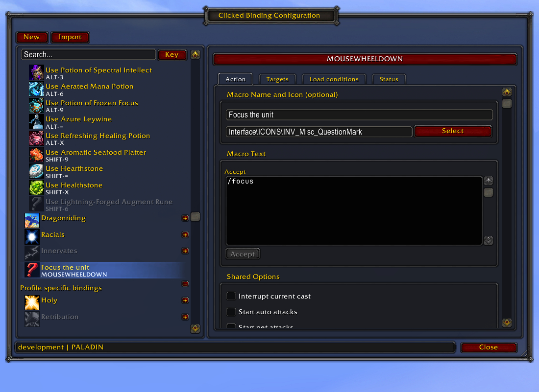Select Use Hearthstone binding
Screen dimensions: 539x392
108,172
